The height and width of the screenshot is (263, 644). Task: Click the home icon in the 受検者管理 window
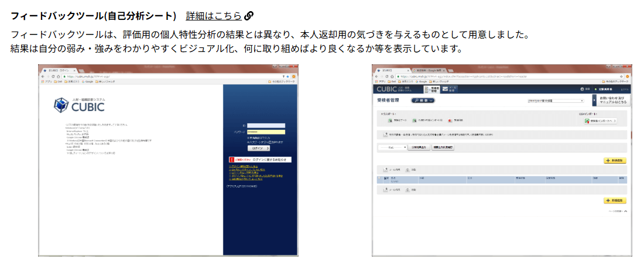[392, 77]
